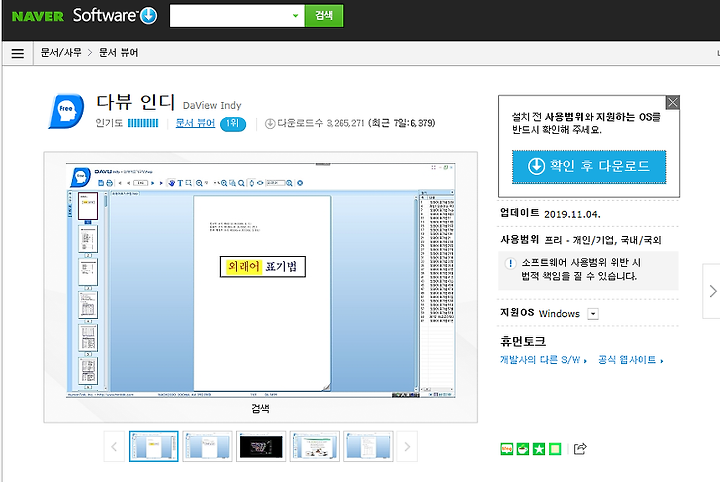
Task: Select the first screenshot thumbnail
Action: (x=153, y=446)
